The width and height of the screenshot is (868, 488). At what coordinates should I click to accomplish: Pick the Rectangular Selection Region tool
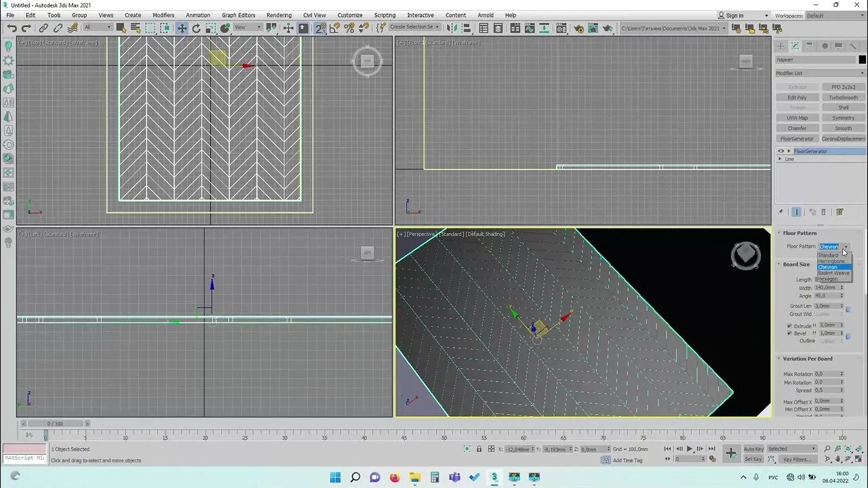(x=150, y=28)
